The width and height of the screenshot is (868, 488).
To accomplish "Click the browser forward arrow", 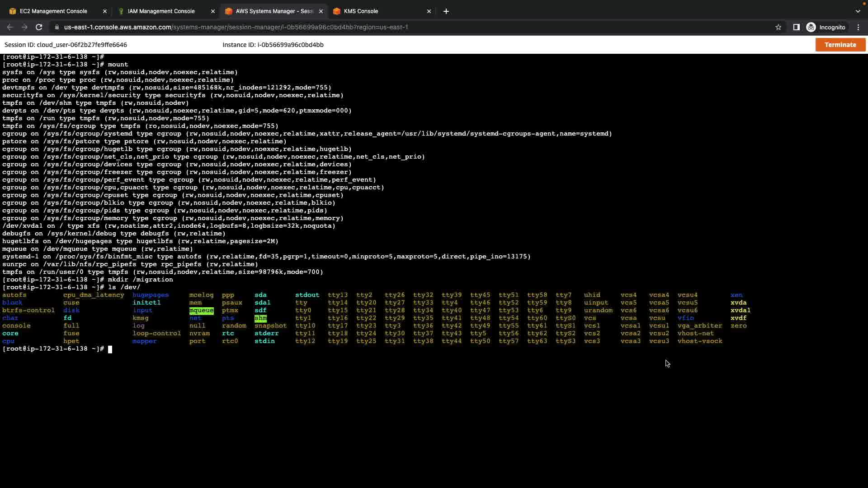I will [24, 27].
